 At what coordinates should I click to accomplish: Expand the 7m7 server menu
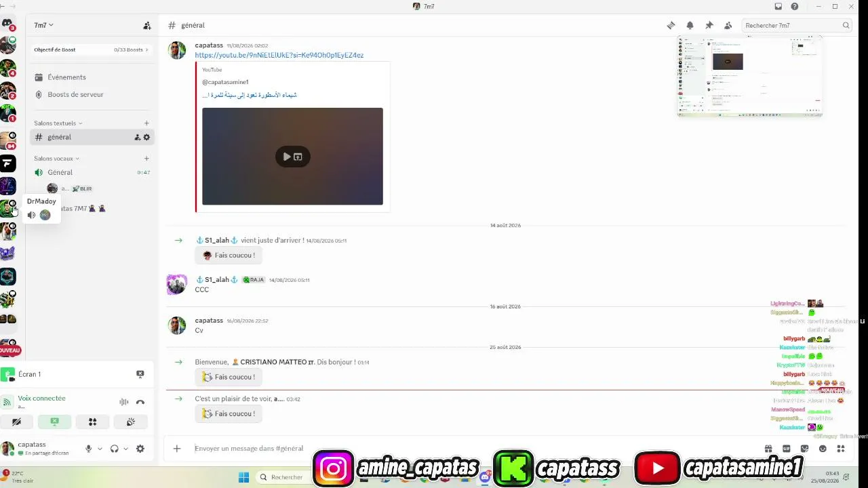point(44,25)
